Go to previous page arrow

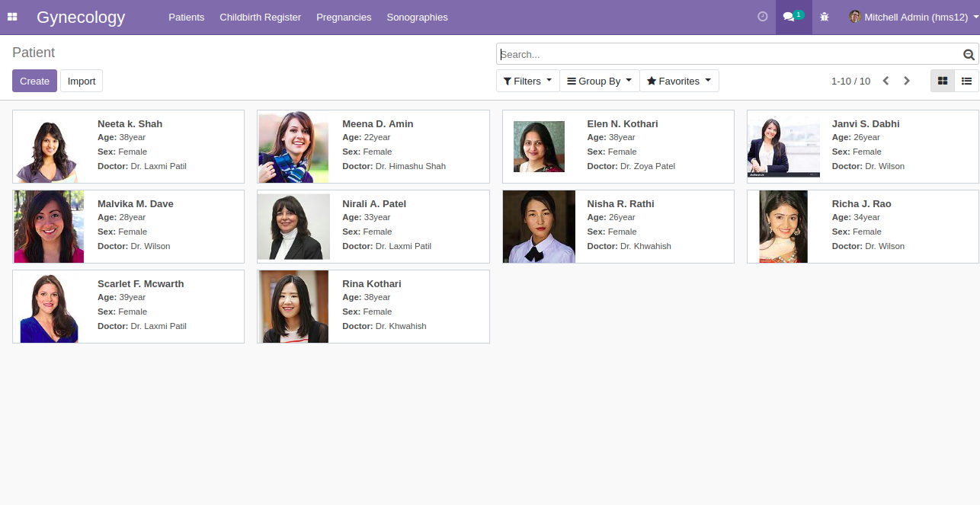(886, 81)
